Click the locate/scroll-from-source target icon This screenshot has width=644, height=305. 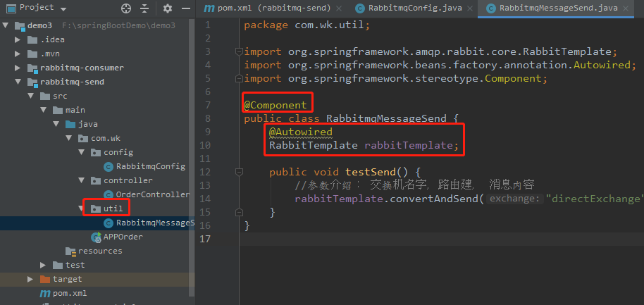click(126, 8)
